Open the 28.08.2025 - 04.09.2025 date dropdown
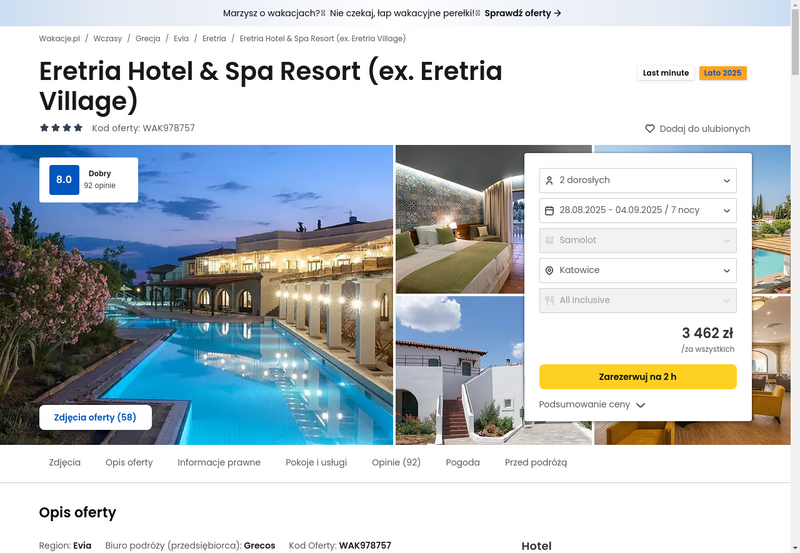The image size is (800, 553). (x=638, y=210)
